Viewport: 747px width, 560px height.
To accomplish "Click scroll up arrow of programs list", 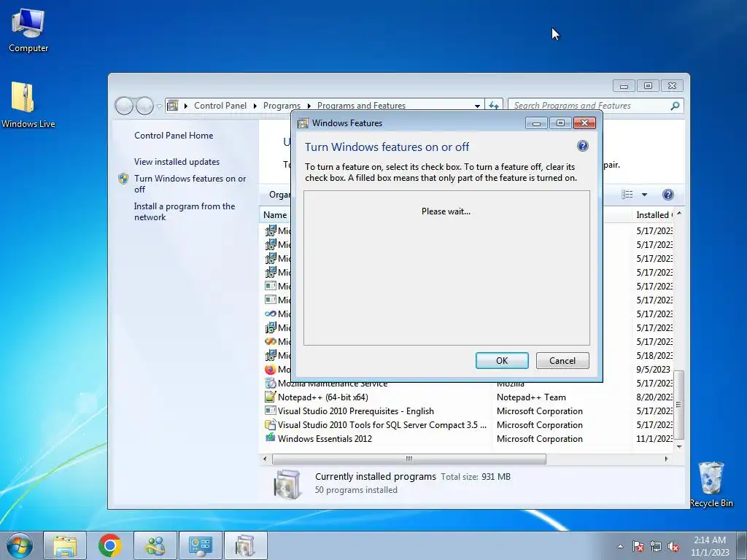I will click(x=679, y=214).
